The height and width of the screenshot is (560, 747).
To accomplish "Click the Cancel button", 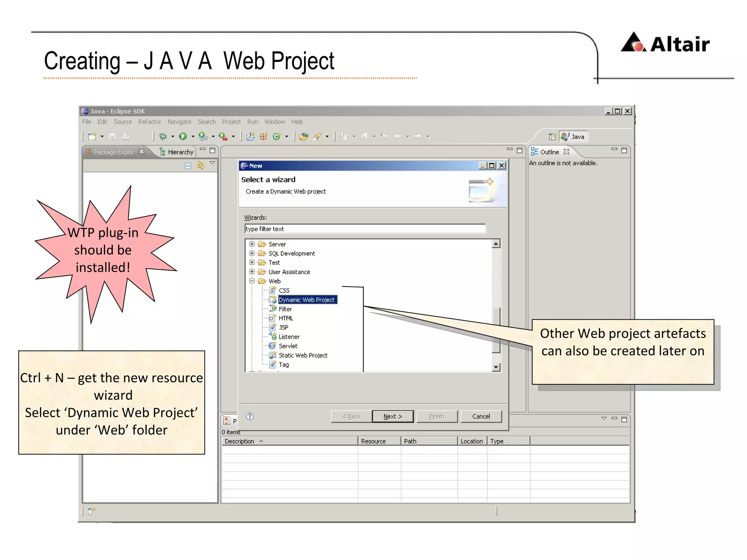I will coord(481,416).
